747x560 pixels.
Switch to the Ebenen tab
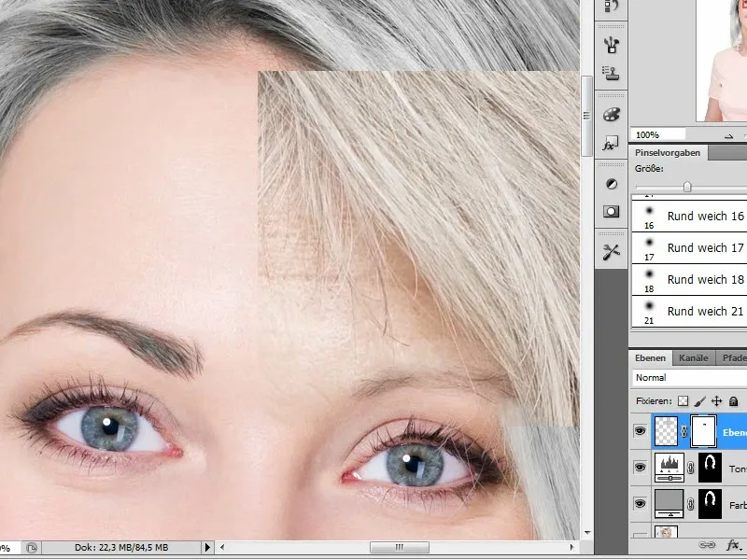650,358
